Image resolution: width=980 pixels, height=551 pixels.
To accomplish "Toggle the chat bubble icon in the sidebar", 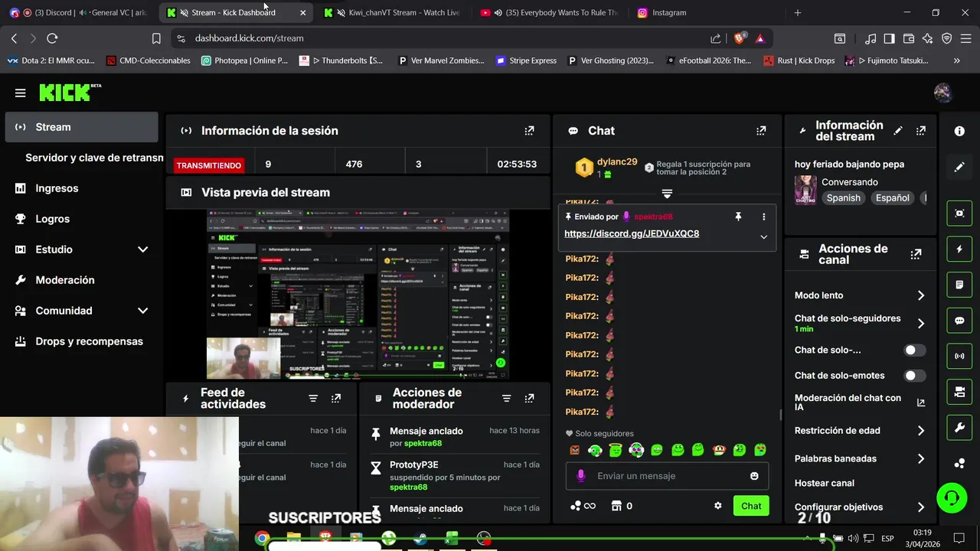I will (959, 321).
